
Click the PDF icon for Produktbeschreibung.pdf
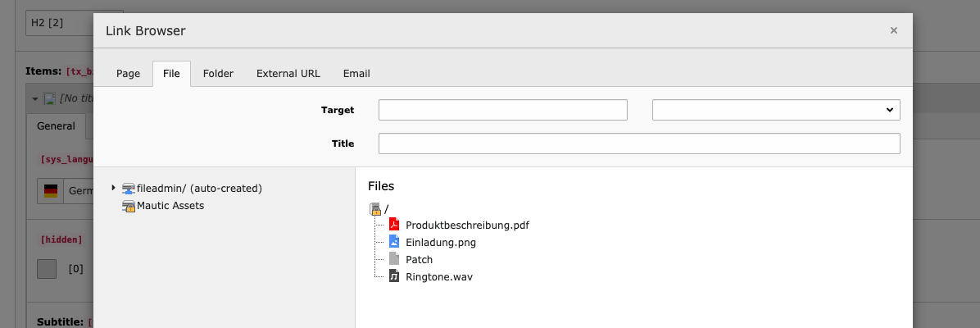393,225
